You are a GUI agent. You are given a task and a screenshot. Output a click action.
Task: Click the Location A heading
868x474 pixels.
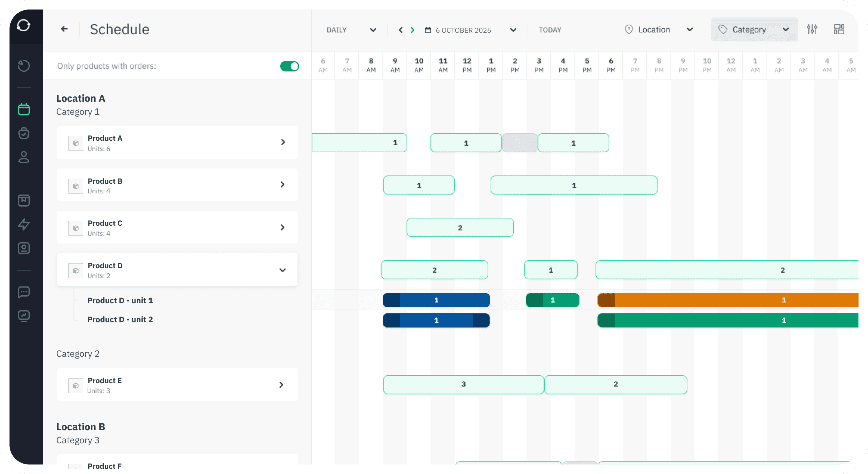tap(81, 98)
